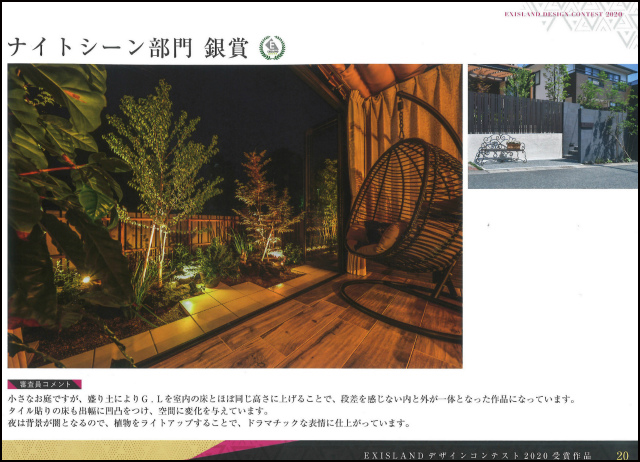Click the green laurel award emblem

click(x=272, y=48)
